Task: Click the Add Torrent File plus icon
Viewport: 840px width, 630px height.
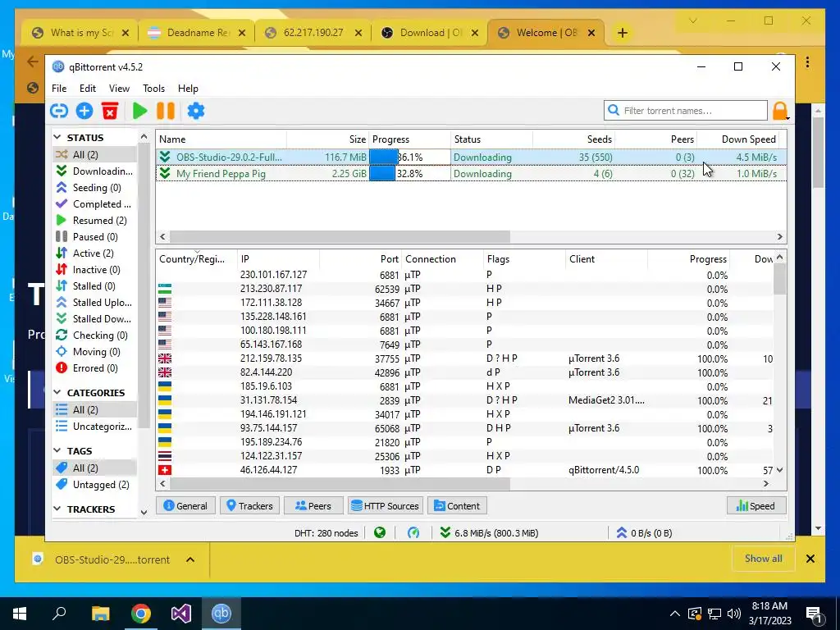Action: click(x=84, y=111)
